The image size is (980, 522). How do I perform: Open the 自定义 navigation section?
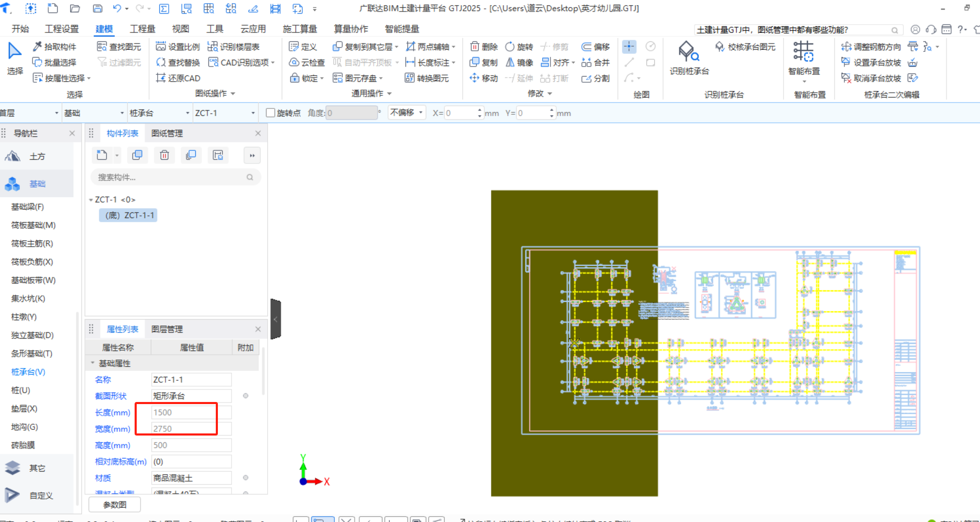coord(37,495)
